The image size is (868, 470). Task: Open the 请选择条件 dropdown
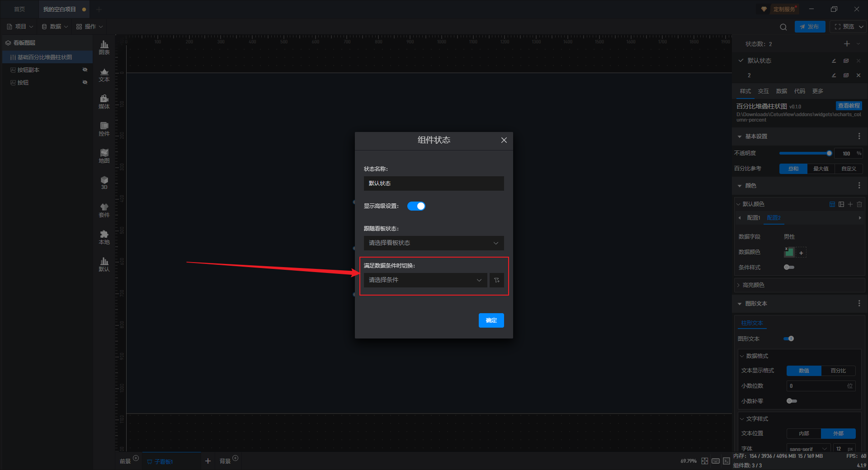[425, 280]
